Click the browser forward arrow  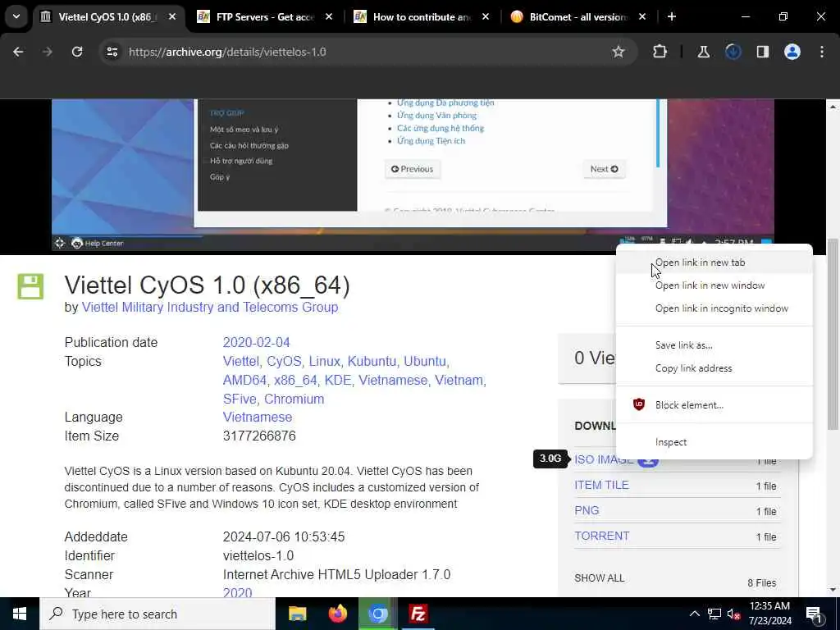(x=48, y=52)
